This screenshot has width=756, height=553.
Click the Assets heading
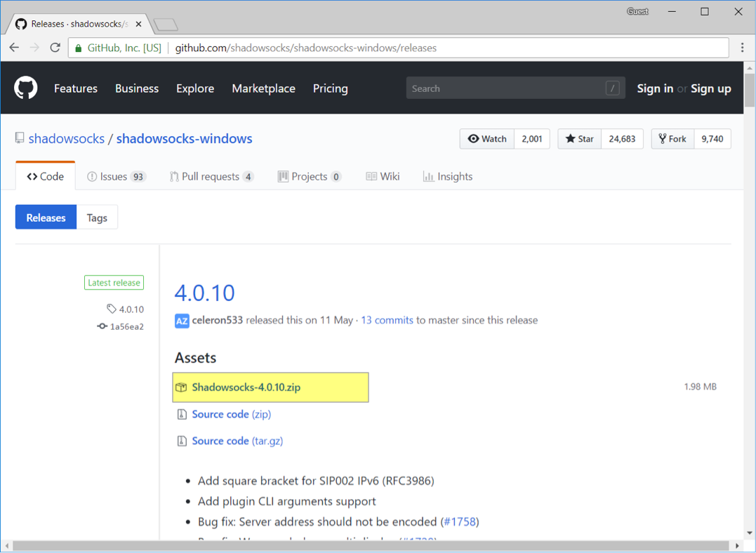[195, 358]
